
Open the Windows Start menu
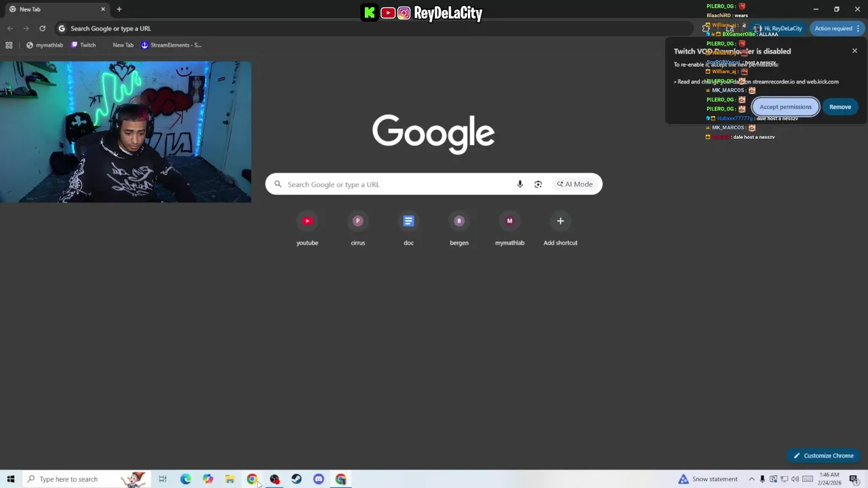11,479
